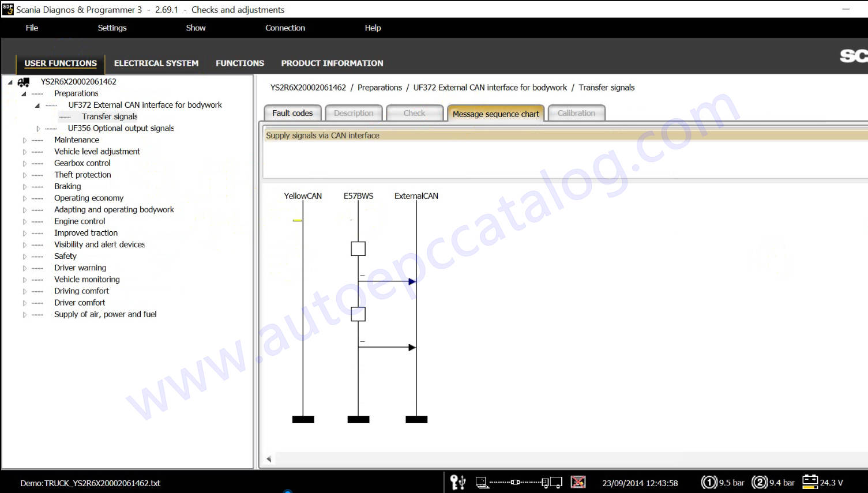
Task: Click the upper E57BWS box in sequence chart
Action: coord(358,249)
